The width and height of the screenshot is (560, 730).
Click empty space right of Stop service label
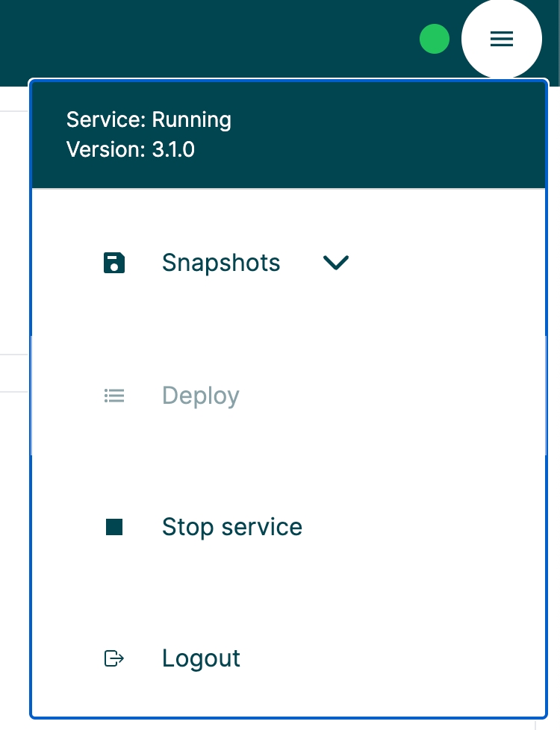pyautogui.click(x=433, y=527)
